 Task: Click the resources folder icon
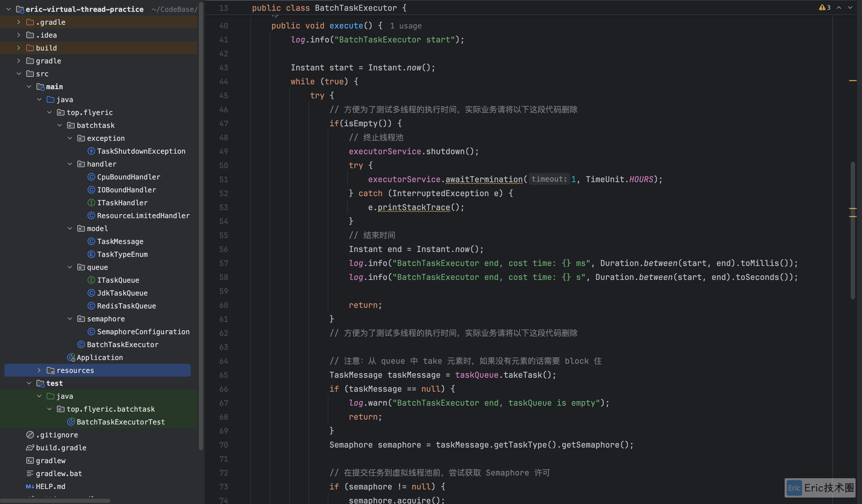pos(51,370)
